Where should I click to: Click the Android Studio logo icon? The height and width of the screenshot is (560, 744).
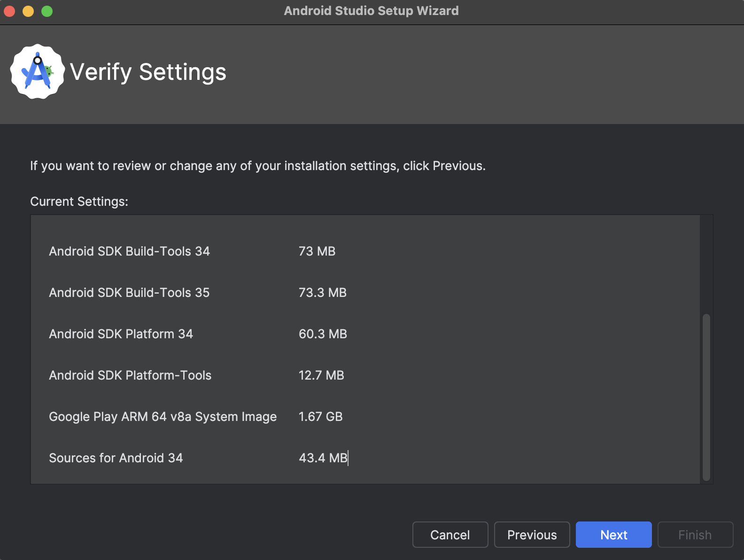pyautogui.click(x=38, y=71)
